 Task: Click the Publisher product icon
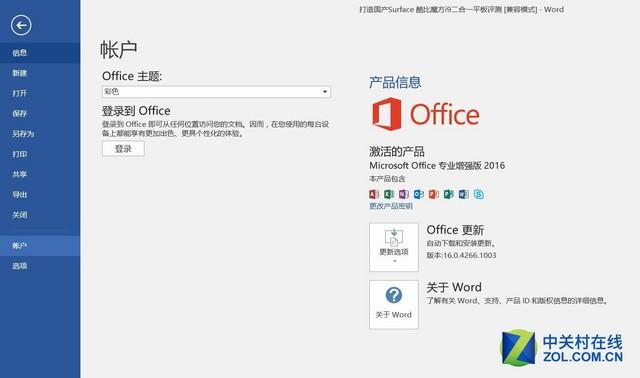449,194
